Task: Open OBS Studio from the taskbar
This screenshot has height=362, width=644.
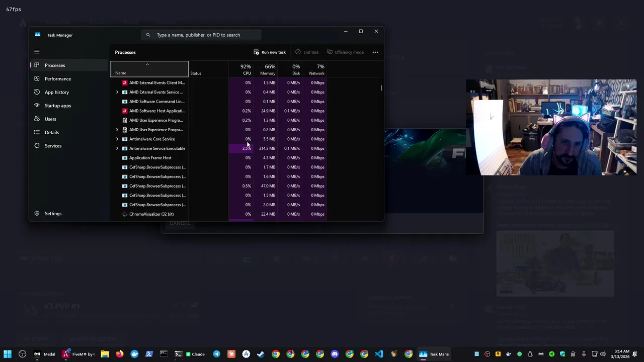Action: pos(22,354)
